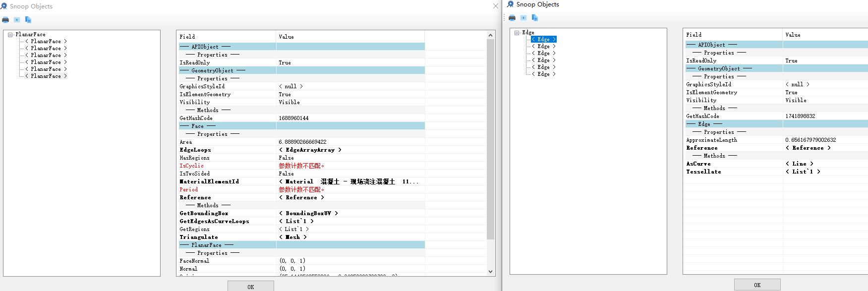The height and width of the screenshot is (291, 868).
Task: Click the Value column header in Edge window
Action: click(825, 35)
